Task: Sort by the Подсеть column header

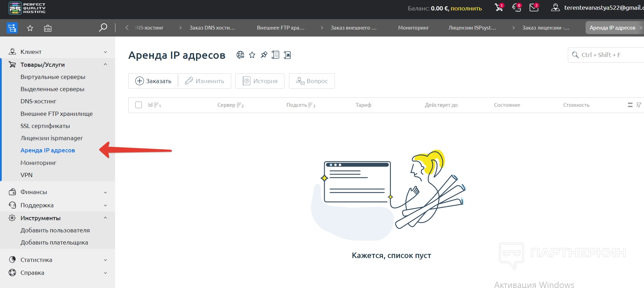Action: click(301, 105)
